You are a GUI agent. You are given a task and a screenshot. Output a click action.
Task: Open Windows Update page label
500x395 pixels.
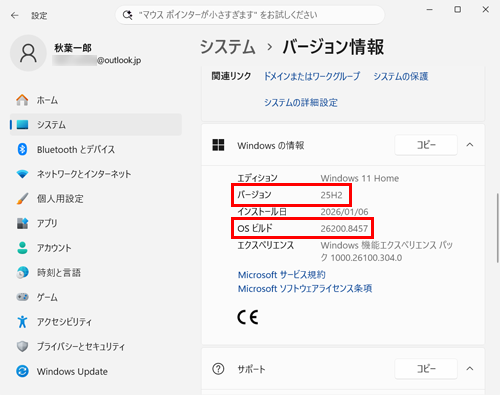point(72,371)
